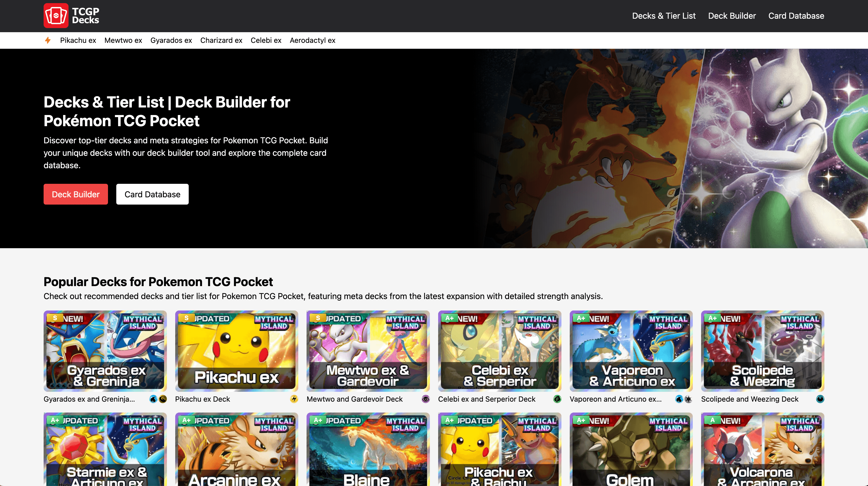Open Celebi ex & Serperior deck thumbnail
Viewport: 868px width, 486px height.
(500, 351)
